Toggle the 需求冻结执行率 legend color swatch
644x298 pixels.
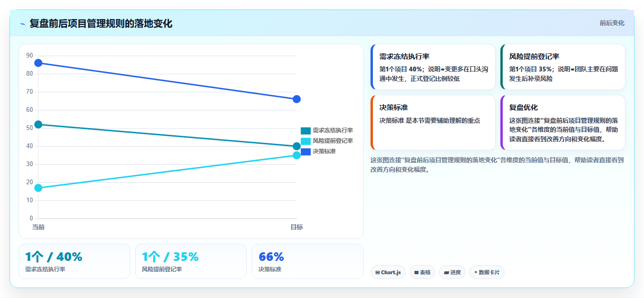click(306, 130)
